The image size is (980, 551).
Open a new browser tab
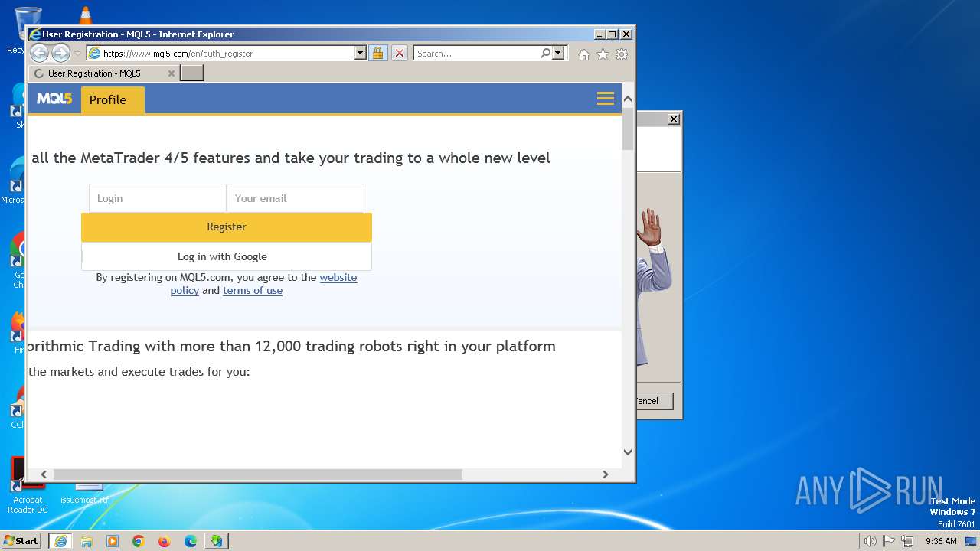click(x=191, y=73)
